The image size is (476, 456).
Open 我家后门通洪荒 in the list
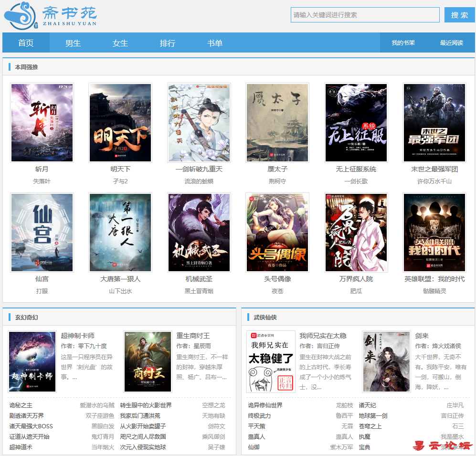pos(140,415)
